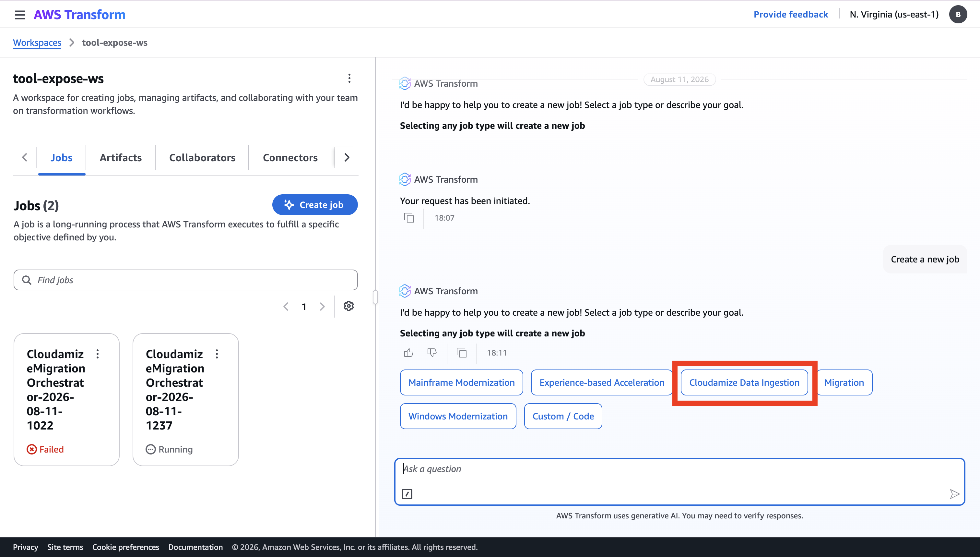Screen dimensions: 980x557
Task: Open the N. Virginia region selector
Action: click(x=894, y=14)
